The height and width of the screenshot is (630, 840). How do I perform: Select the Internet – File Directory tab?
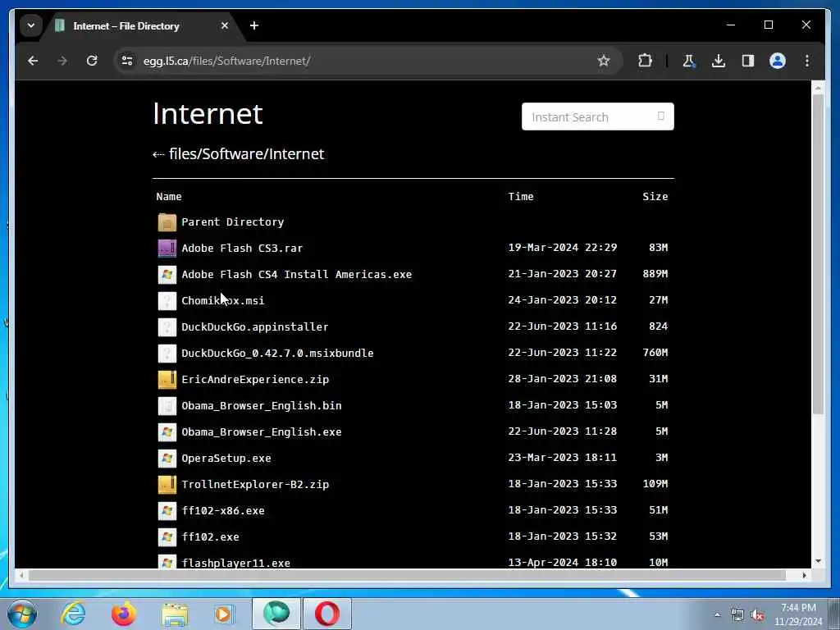click(143, 25)
